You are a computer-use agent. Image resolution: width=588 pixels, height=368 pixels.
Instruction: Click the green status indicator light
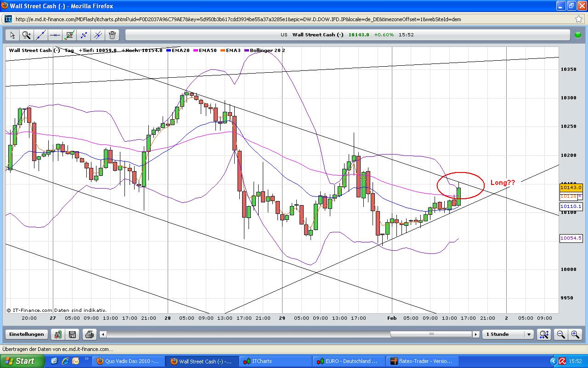[x=578, y=35]
